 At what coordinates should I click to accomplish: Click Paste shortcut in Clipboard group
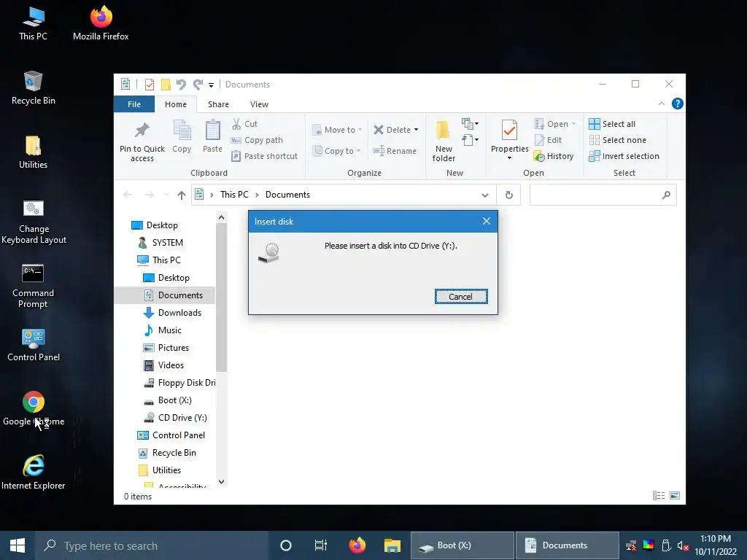point(265,156)
